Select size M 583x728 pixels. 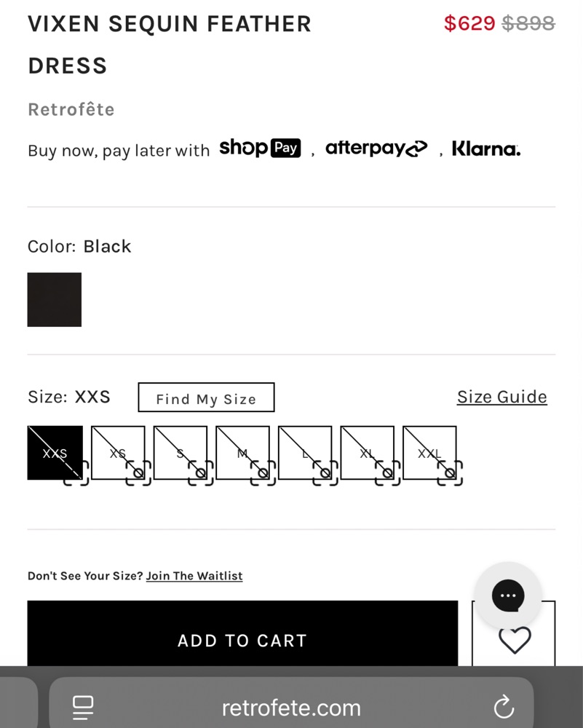pyautogui.click(x=242, y=453)
